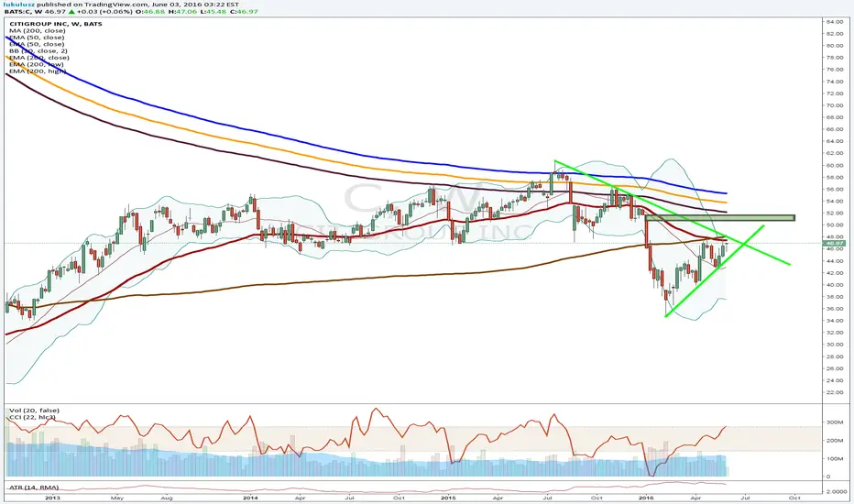The width and height of the screenshot is (854, 504).
Task: Click the EMA (200, high) indicator label
Action: coord(38,71)
